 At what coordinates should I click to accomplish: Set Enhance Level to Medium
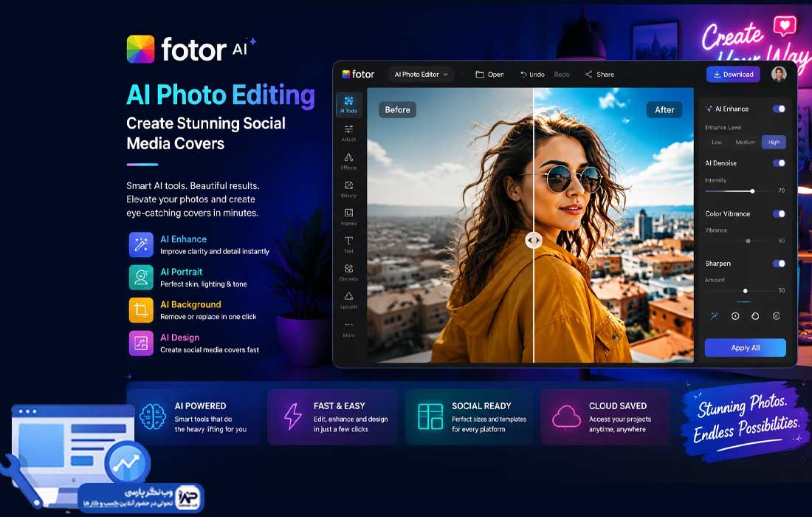coord(746,142)
